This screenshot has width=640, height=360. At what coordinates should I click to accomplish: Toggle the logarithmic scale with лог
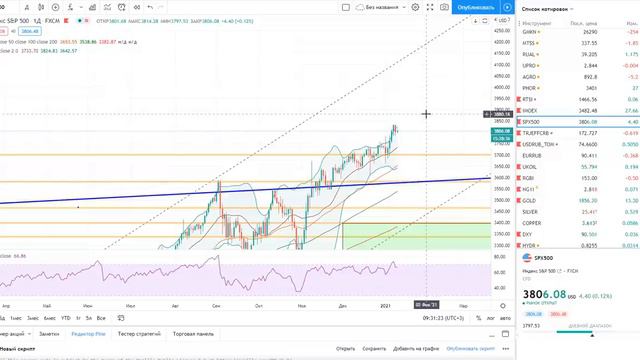491,318
